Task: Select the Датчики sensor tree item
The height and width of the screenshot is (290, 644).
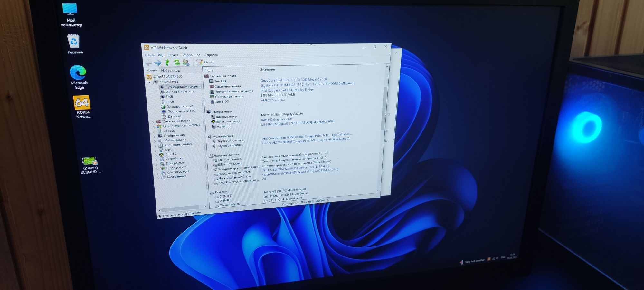Action: coord(171,116)
